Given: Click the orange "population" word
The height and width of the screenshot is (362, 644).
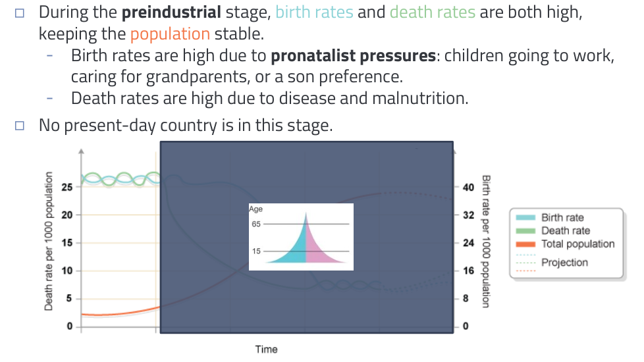Looking at the screenshot, I should point(170,34).
